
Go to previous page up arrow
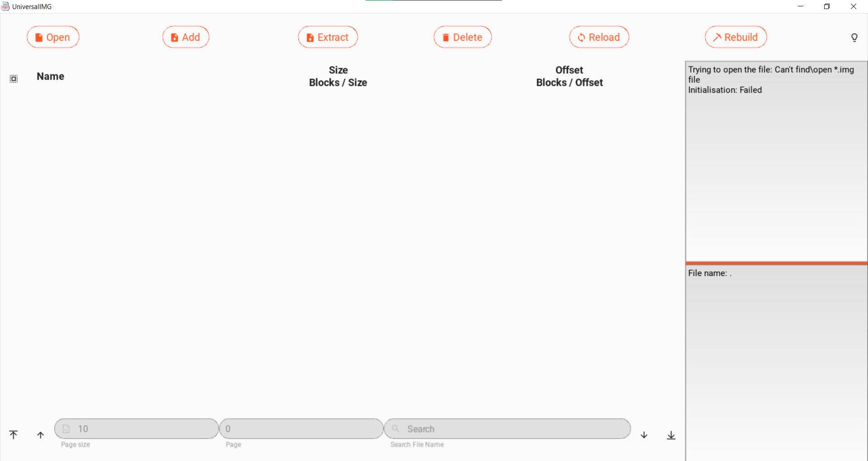(x=41, y=435)
